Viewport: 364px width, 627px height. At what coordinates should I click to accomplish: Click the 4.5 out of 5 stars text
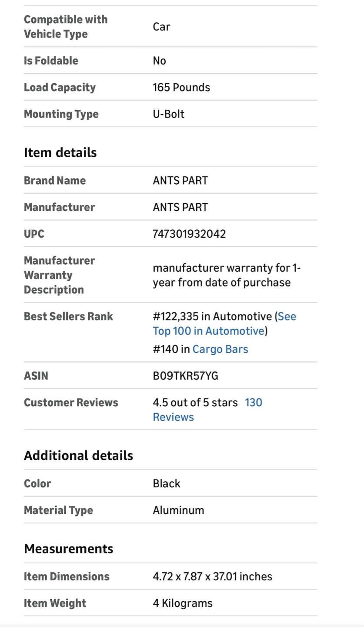pyautogui.click(x=195, y=403)
